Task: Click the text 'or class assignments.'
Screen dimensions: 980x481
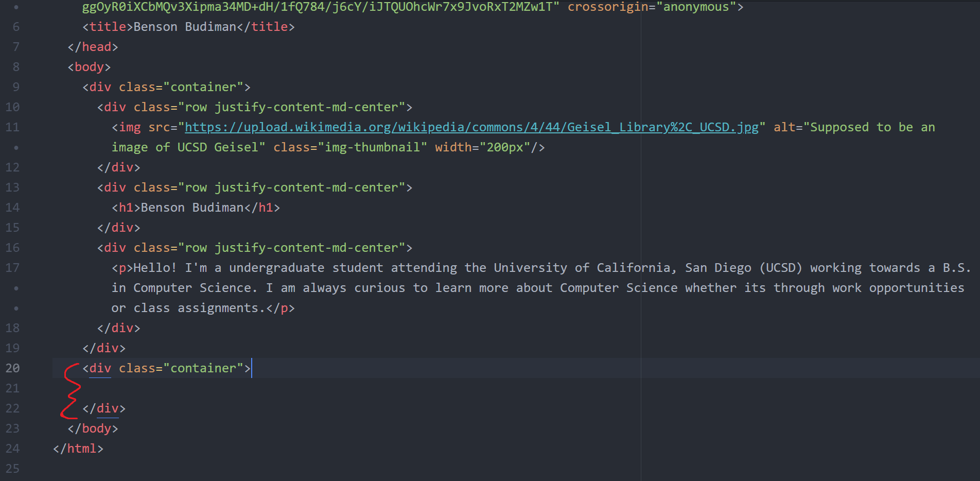Action: (188, 308)
